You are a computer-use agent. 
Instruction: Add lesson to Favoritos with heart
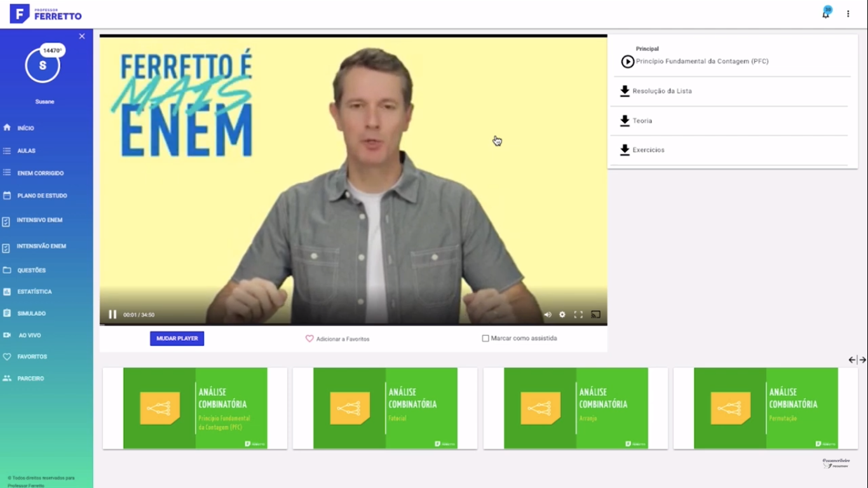point(309,339)
